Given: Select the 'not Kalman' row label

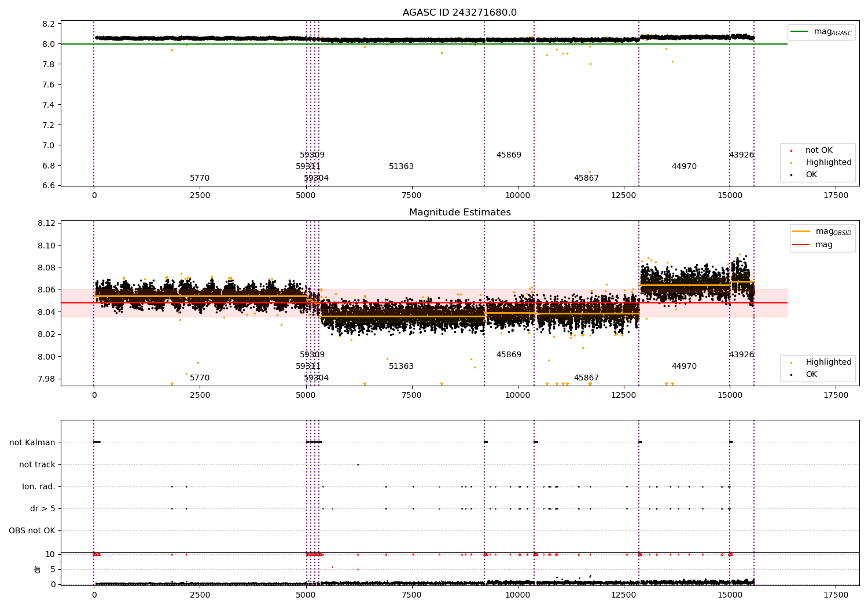Looking at the screenshot, I should 32,442.
